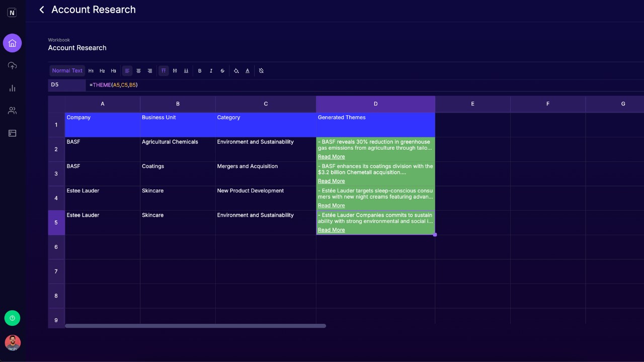Open the N logo at top of sidebar

coord(13,13)
